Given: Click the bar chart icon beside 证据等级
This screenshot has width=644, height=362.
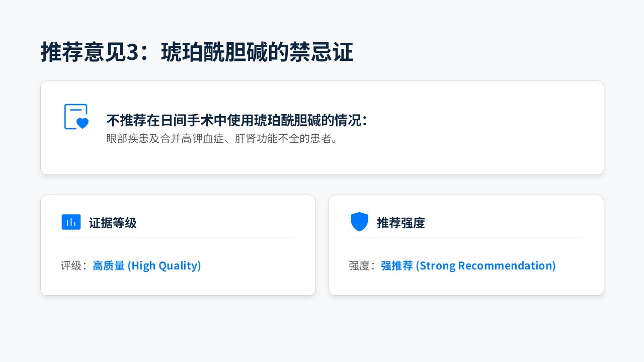Looking at the screenshot, I should pos(71,222).
